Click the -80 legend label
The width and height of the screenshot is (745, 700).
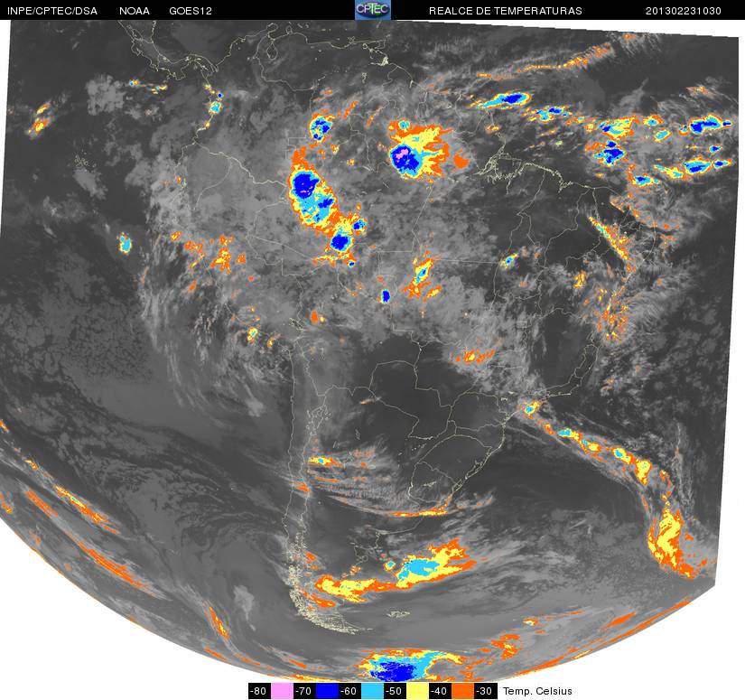(259, 691)
